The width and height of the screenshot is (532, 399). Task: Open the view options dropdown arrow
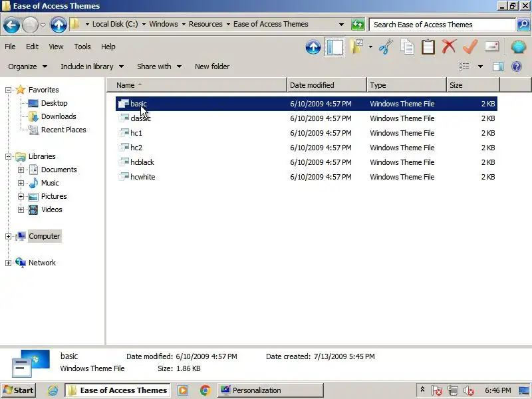click(x=480, y=66)
